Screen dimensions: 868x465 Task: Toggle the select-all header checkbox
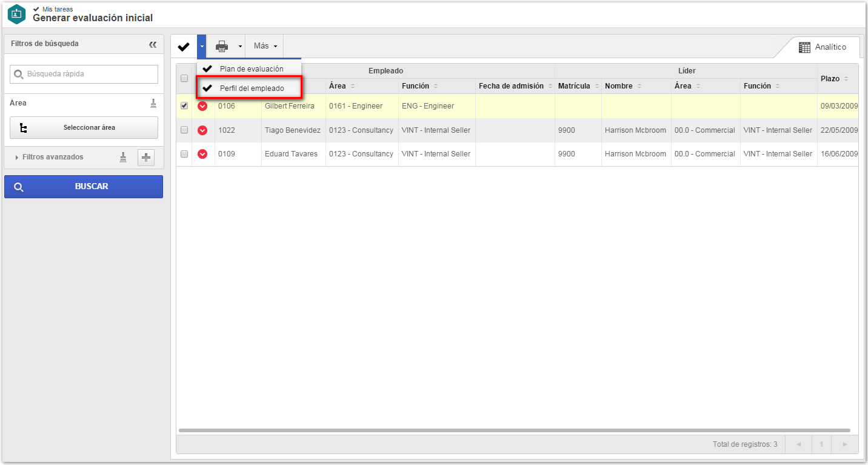tap(184, 78)
